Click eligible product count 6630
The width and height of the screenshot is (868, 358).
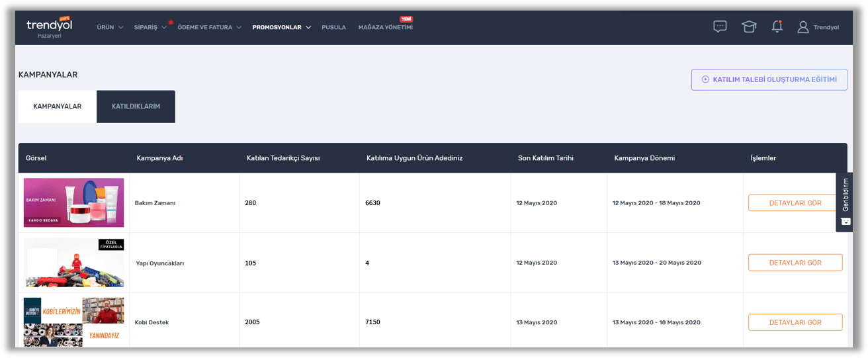tap(372, 203)
